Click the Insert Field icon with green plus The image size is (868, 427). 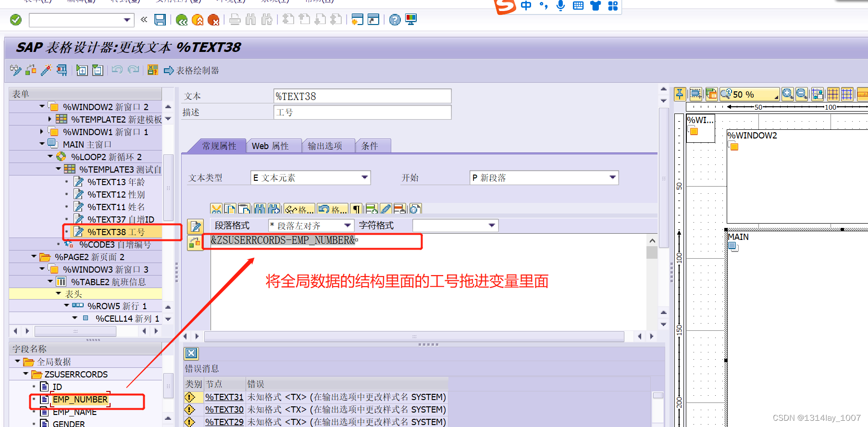tap(372, 209)
